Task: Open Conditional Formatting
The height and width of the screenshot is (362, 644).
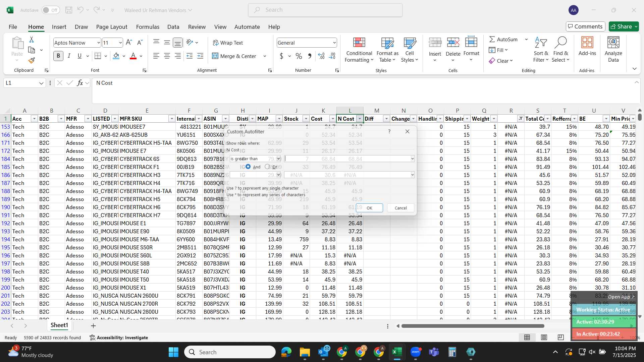Action: point(359,50)
